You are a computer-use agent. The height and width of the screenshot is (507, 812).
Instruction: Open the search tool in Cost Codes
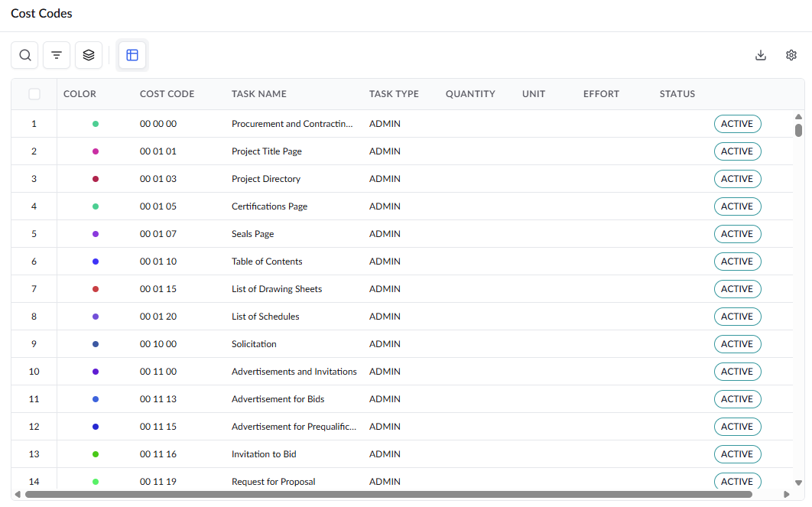click(25, 55)
